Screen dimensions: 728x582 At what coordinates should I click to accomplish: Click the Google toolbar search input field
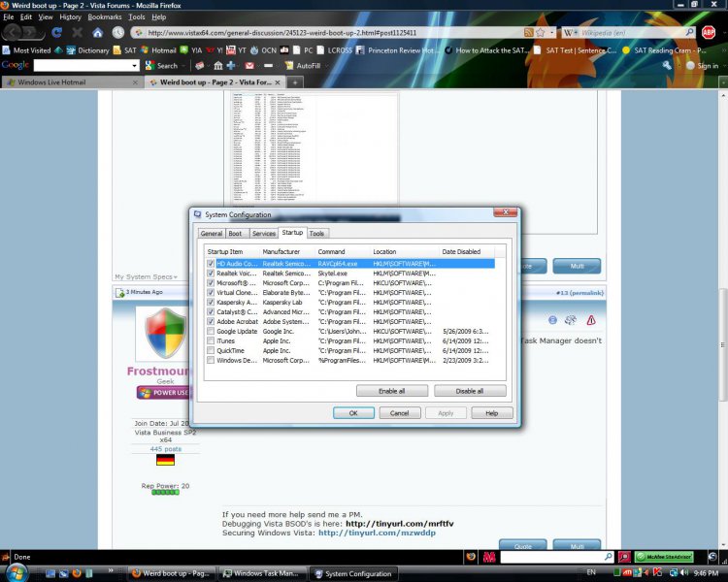coord(83,65)
